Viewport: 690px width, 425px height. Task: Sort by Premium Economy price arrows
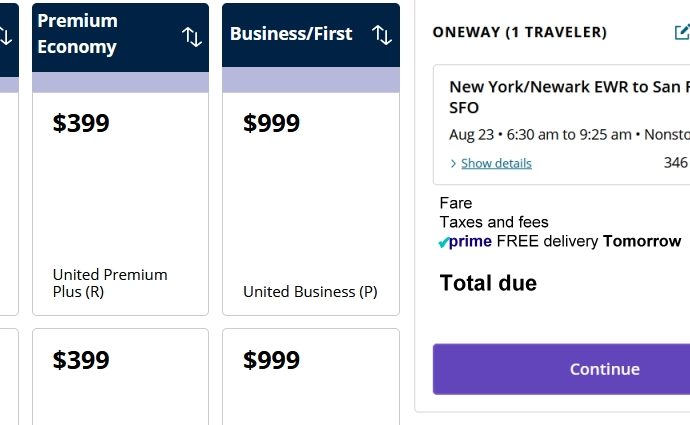point(192,37)
